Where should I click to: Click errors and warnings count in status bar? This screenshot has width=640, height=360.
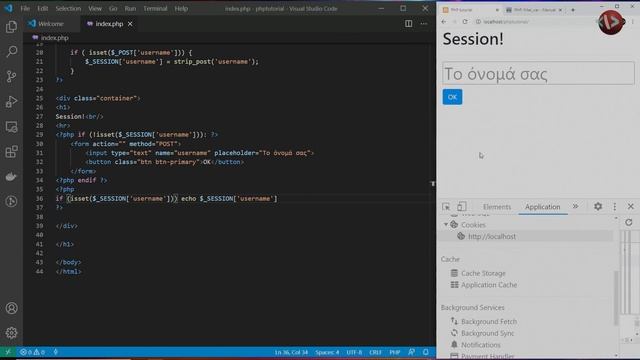click(x=32, y=352)
